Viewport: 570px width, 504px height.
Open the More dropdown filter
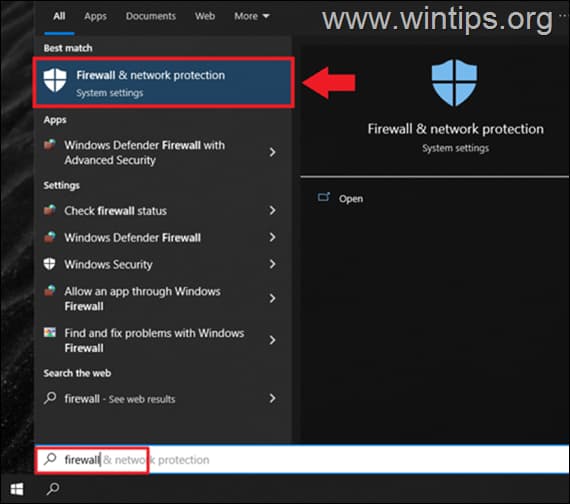(x=252, y=16)
